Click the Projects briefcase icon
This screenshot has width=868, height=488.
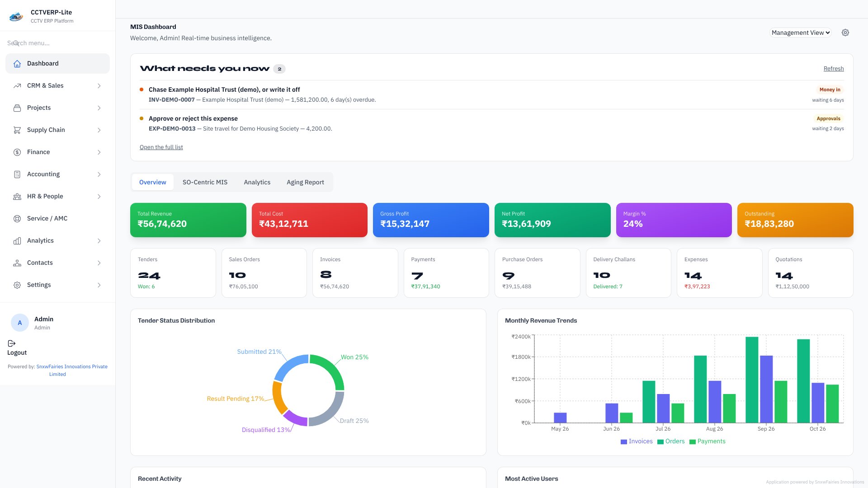17,108
